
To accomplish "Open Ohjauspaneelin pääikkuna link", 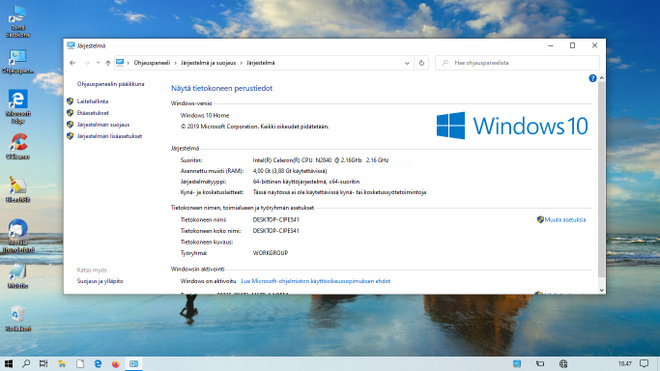I will click(x=111, y=84).
